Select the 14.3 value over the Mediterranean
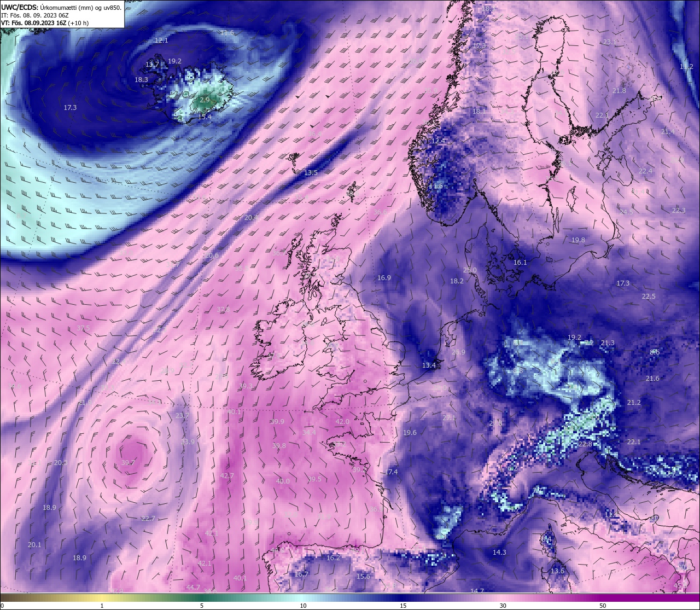 click(499, 553)
